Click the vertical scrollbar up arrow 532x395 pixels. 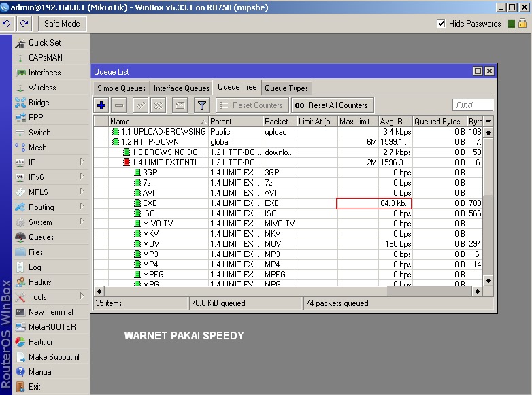point(488,132)
